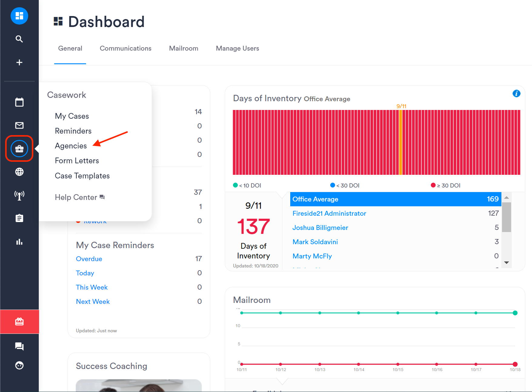The image size is (532, 392).
Task: Open Fireside21 Administrator in inventory list
Action: click(x=329, y=214)
